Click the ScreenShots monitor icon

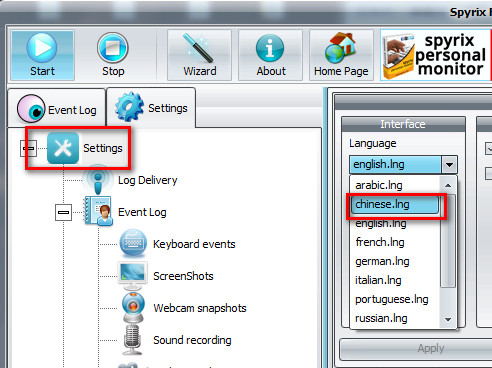133,276
